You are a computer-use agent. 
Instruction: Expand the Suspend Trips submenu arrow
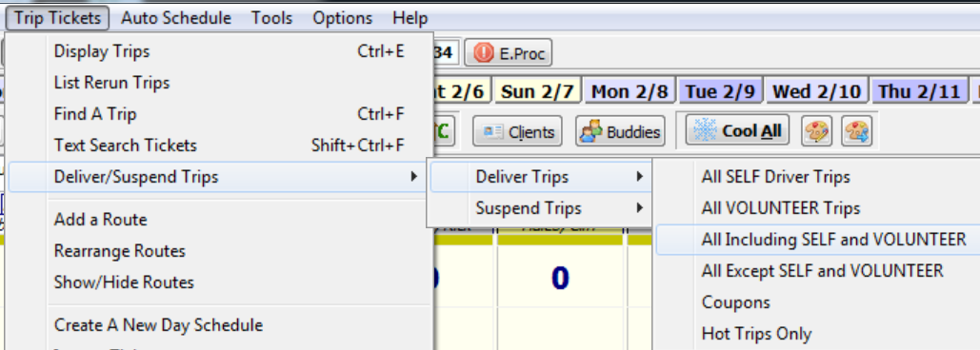(x=639, y=207)
